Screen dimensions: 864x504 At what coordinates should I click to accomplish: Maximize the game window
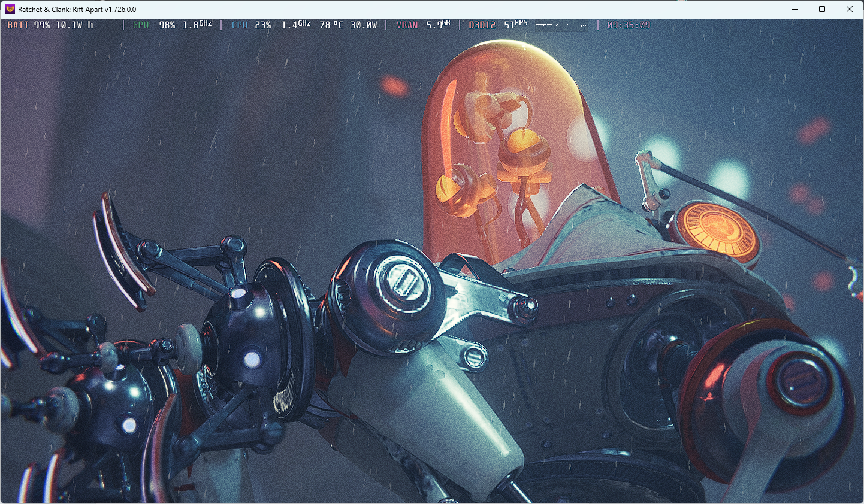[x=822, y=9]
